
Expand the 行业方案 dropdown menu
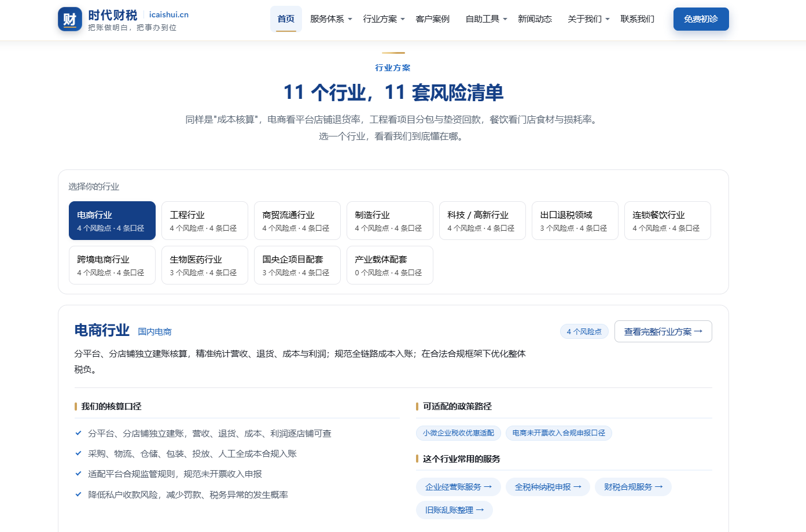tap(384, 19)
